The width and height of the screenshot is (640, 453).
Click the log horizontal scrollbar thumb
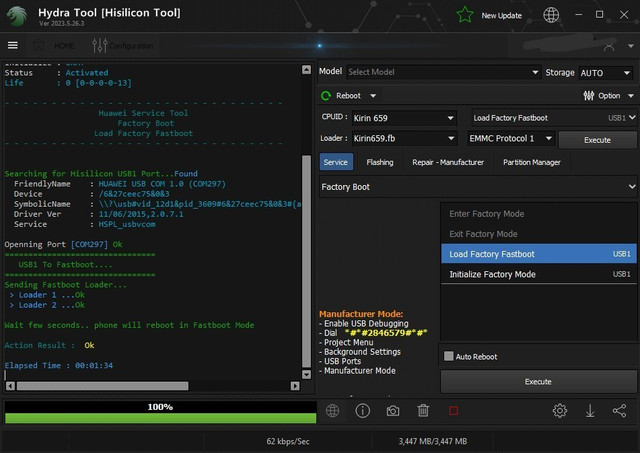coord(102,386)
